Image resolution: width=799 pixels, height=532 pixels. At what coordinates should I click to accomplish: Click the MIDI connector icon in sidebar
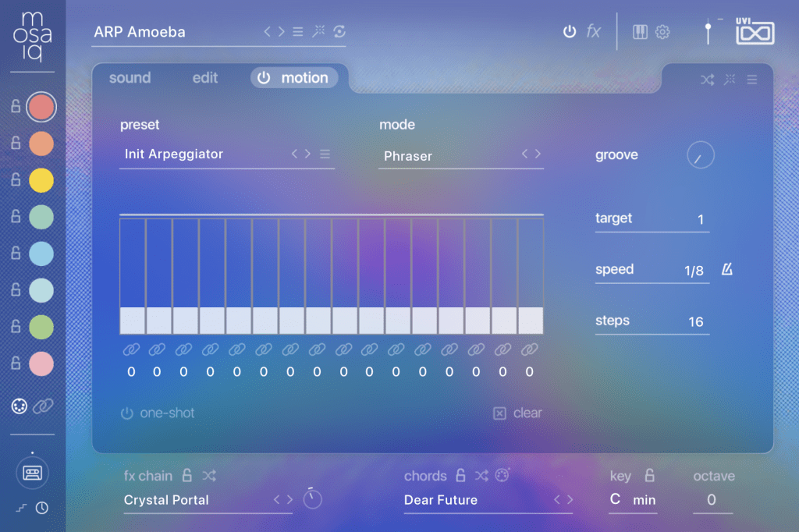20,406
